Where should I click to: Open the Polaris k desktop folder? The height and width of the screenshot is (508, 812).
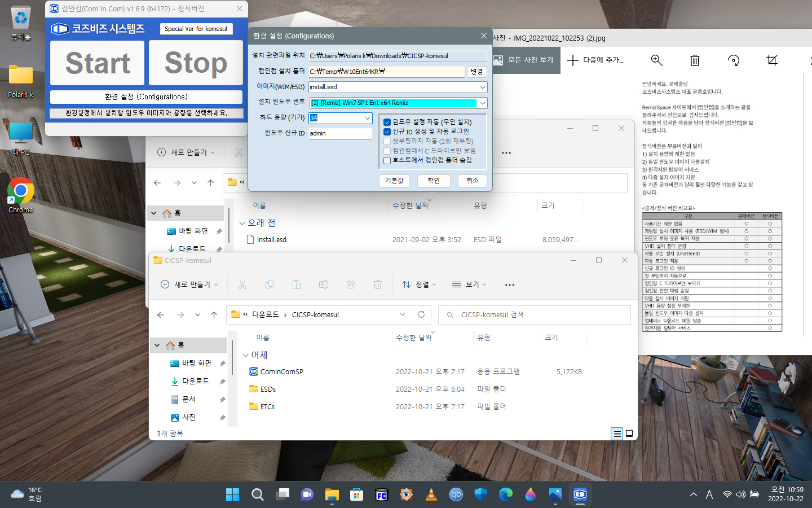point(21,81)
